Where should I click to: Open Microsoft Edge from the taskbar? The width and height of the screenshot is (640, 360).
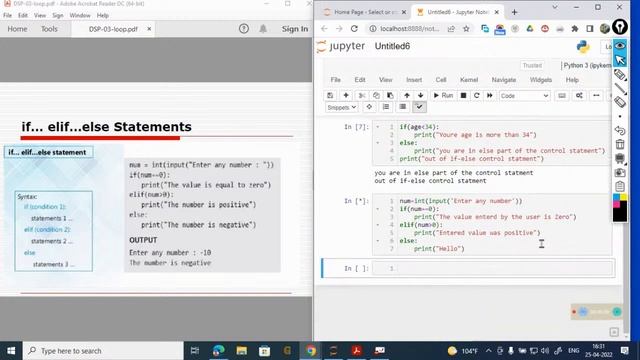pyautogui.click(x=218, y=351)
